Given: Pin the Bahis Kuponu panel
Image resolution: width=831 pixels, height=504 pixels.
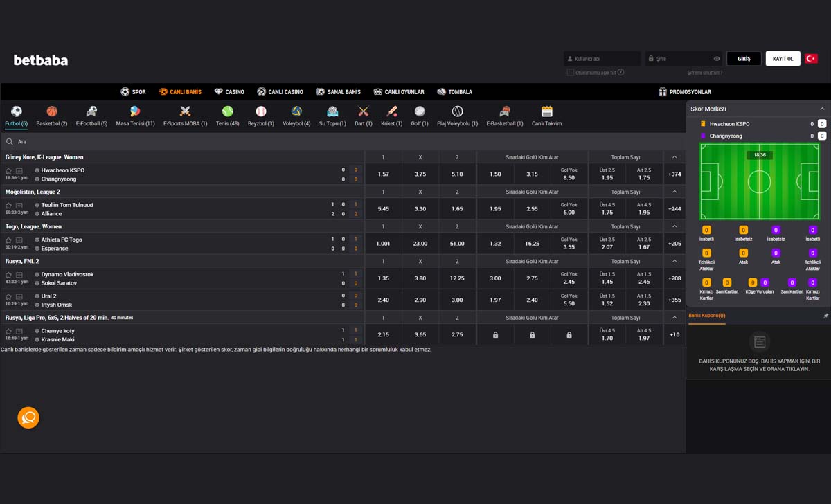Looking at the screenshot, I should (x=825, y=316).
